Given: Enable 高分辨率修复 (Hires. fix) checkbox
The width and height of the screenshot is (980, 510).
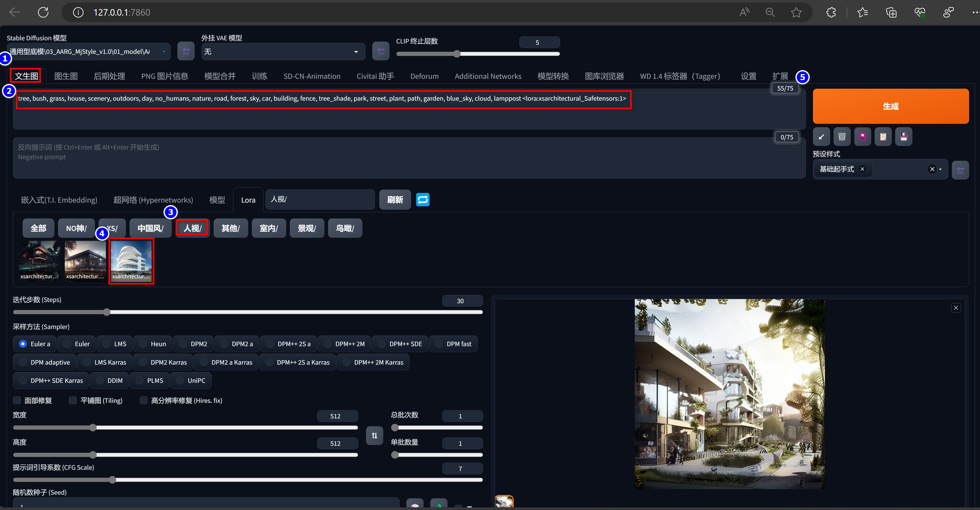Looking at the screenshot, I should tap(144, 401).
